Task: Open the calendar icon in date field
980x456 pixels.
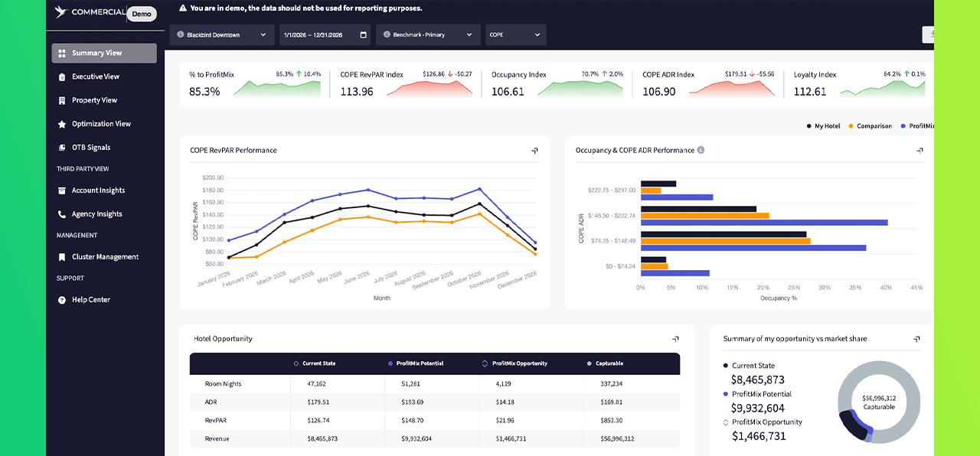Action: 363,34
